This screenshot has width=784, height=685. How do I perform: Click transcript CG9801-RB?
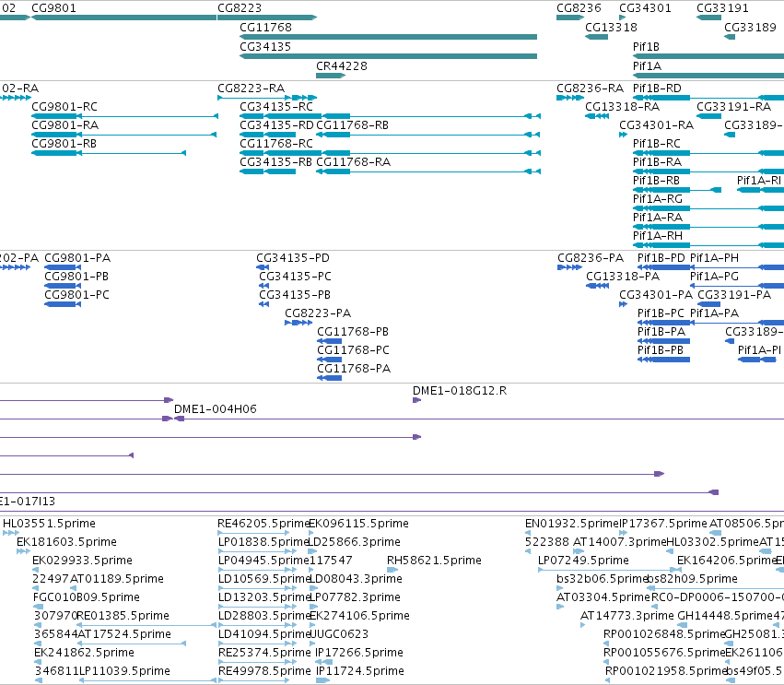click(64, 144)
